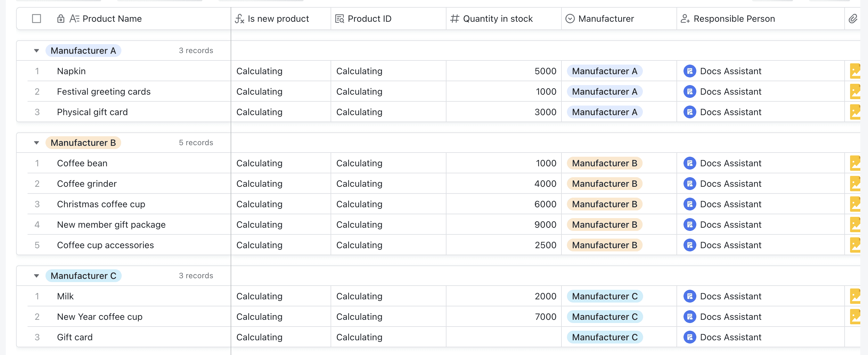Image resolution: width=868 pixels, height=355 pixels.
Task: Click empty quantity cell in Gift card row
Action: pos(504,337)
